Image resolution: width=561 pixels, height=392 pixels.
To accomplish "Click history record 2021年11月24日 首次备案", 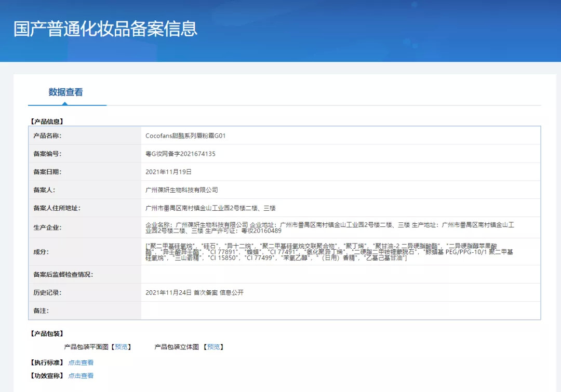I will 194,292.
